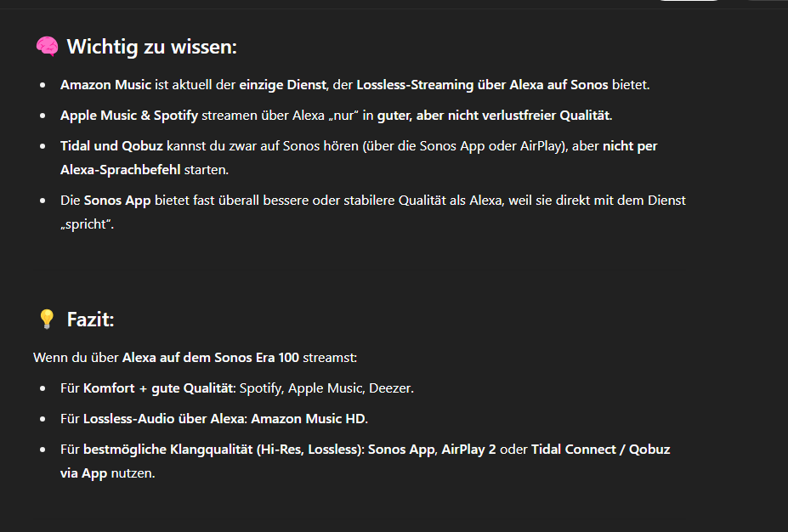Click the bold 'Sonos App' in fourth bullet

coord(117,200)
